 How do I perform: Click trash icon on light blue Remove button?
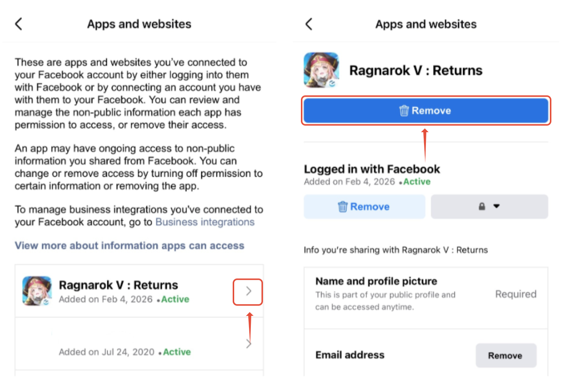tap(343, 207)
